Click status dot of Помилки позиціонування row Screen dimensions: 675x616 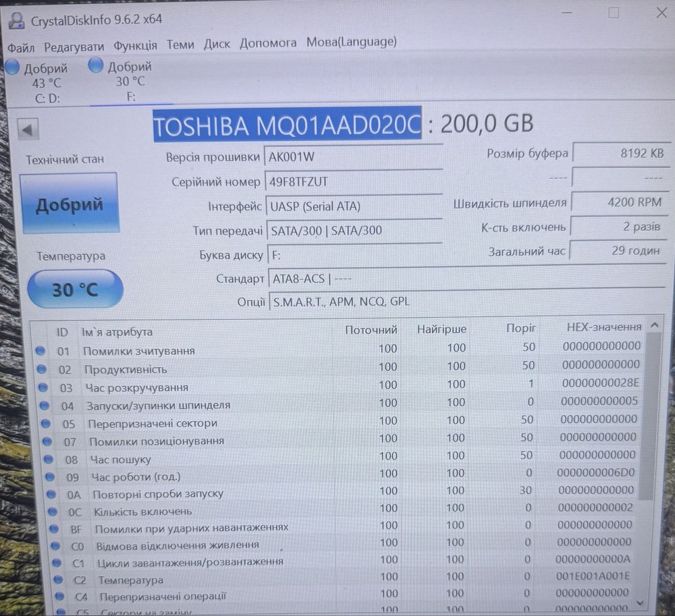(47, 441)
